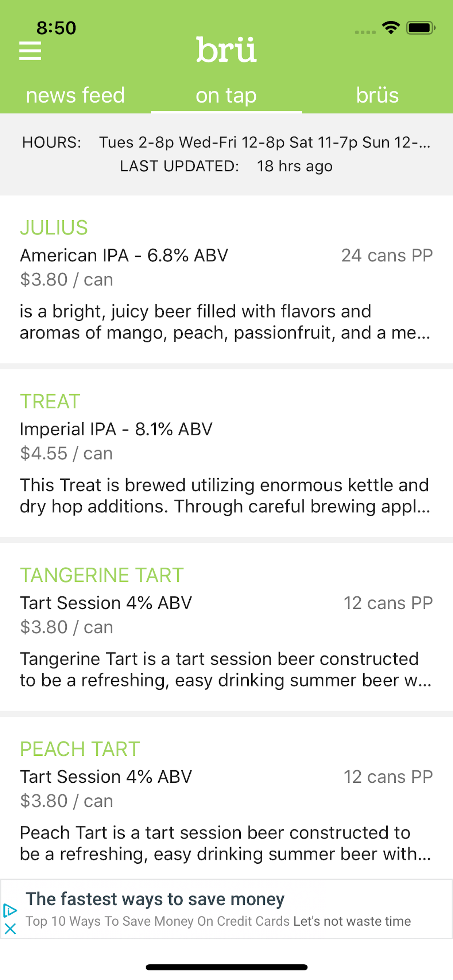Select the on tap tab
The width and height of the screenshot is (453, 980).
tap(226, 95)
